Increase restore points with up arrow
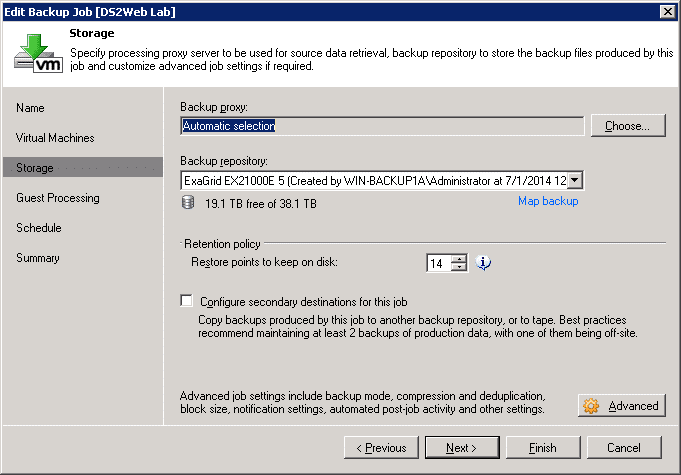 459,259
